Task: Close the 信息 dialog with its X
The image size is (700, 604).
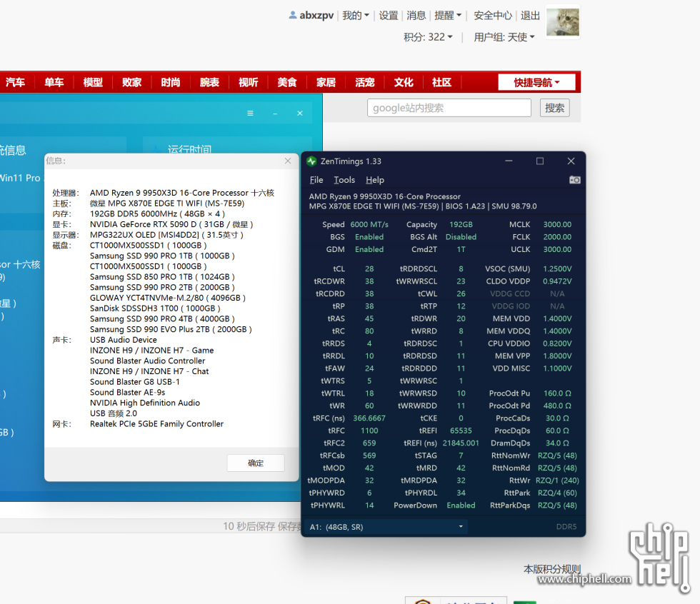Action: pyautogui.click(x=288, y=161)
